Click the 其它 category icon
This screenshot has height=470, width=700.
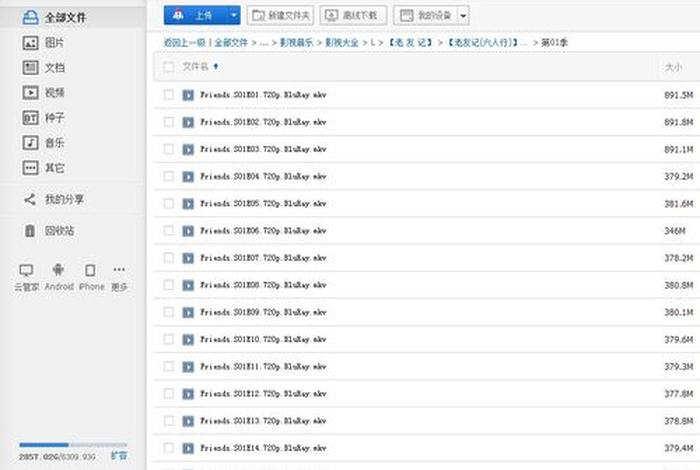coord(30,168)
